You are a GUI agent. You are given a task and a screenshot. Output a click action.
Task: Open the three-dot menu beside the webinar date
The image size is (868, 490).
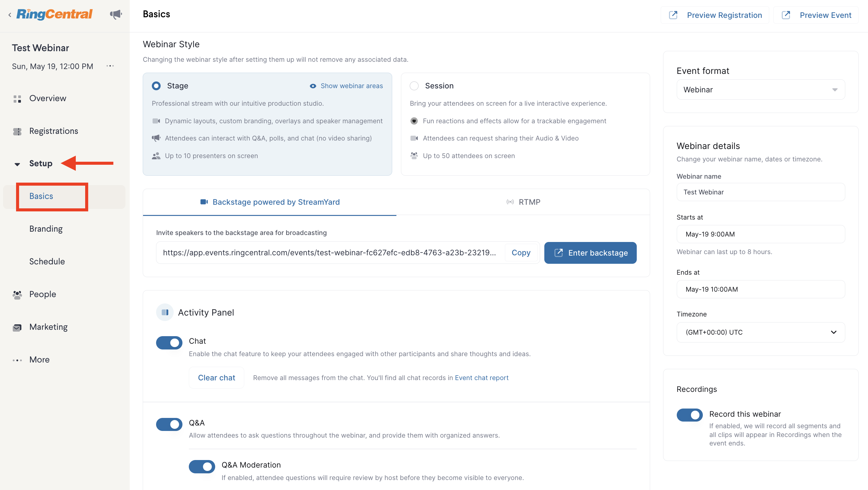click(110, 66)
